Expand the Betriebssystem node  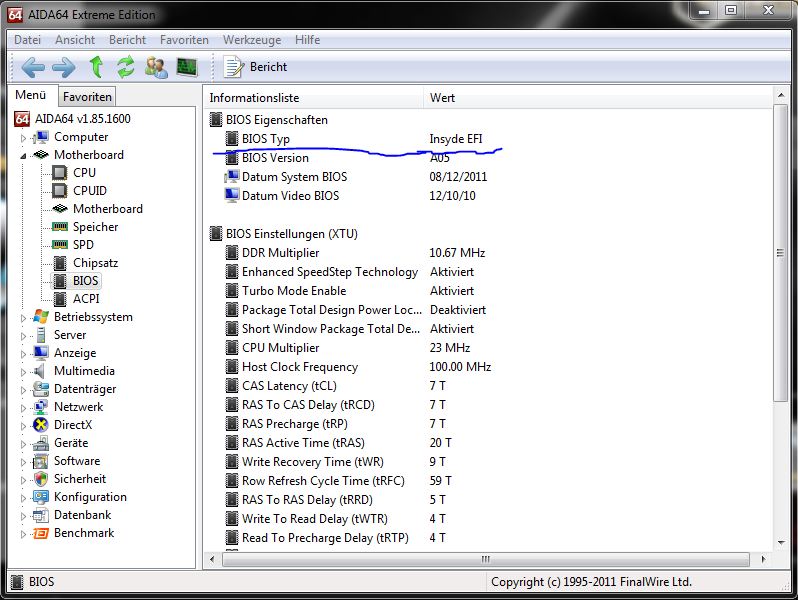click(23, 318)
